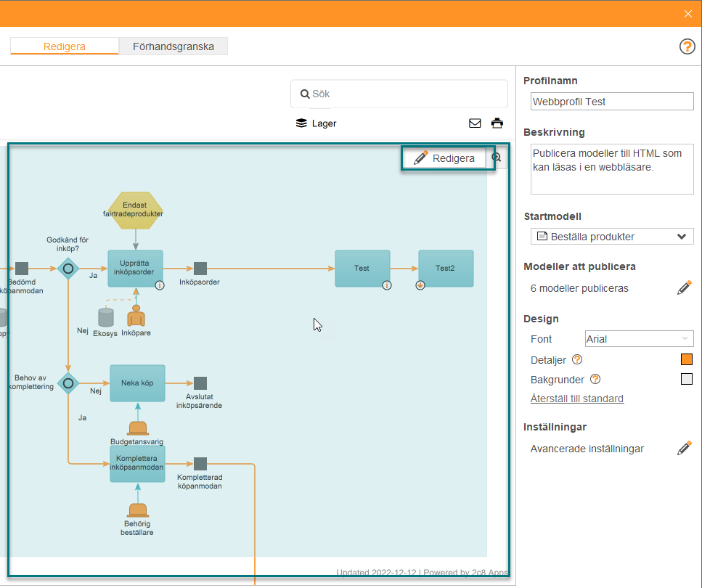Click help icon next to Bakgrunder
The width and height of the screenshot is (702, 588).
click(x=595, y=380)
